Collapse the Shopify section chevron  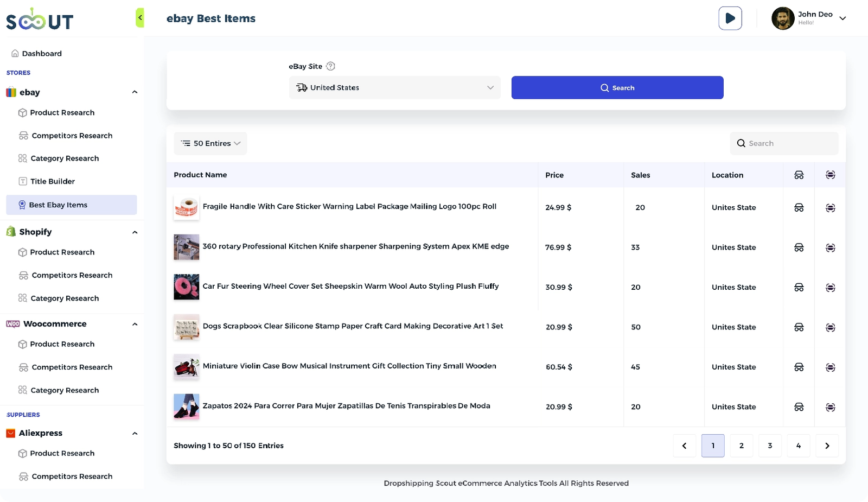point(135,232)
